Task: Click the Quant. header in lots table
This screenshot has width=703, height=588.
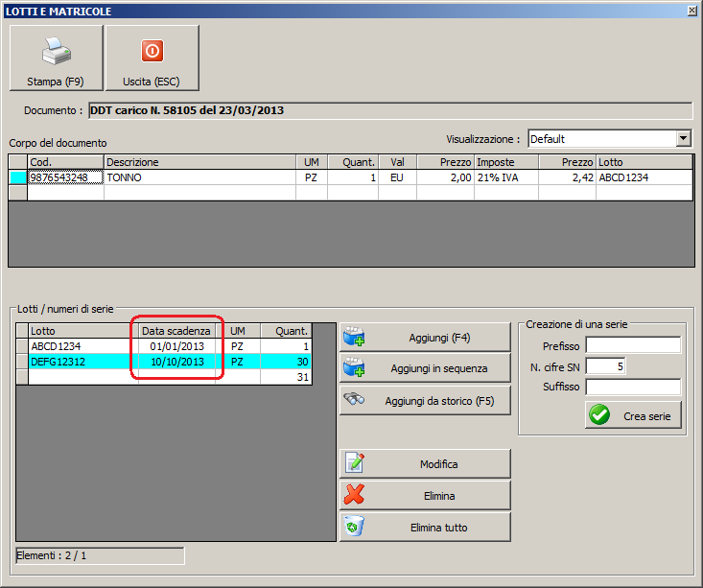Action: coord(286,331)
